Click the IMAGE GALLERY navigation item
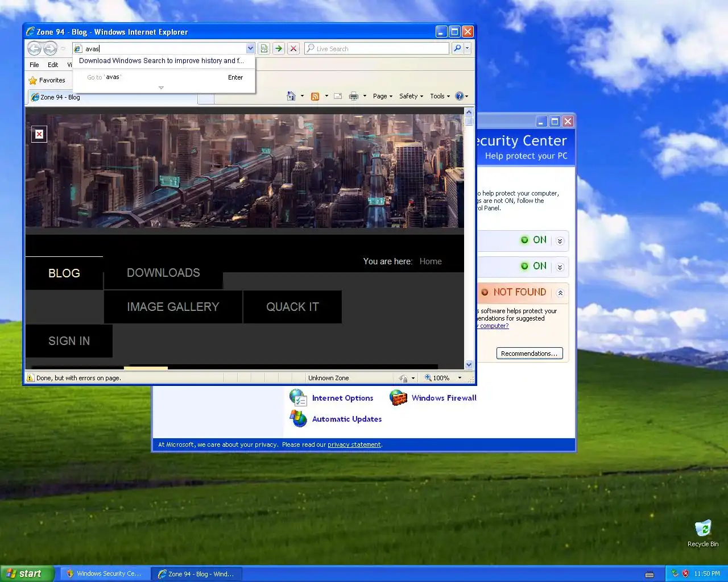The width and height of the screenshot is (728, 582). click(173, 307)
